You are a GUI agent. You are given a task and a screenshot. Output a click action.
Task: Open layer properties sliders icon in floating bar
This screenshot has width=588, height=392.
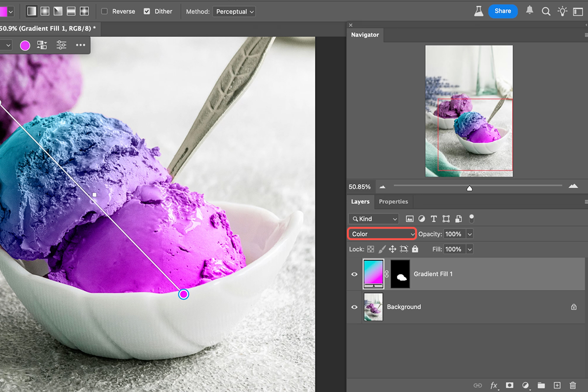(x=61, y=45)
